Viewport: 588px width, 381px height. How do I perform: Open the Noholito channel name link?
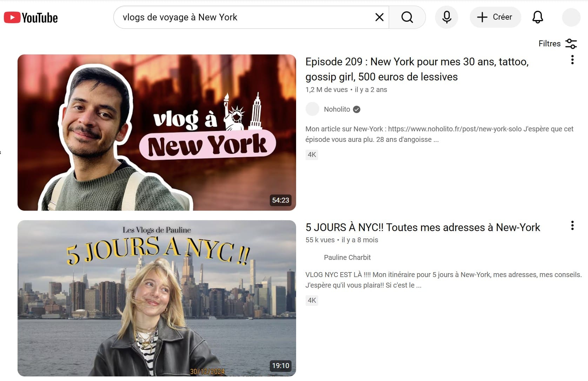click(337, 109)
